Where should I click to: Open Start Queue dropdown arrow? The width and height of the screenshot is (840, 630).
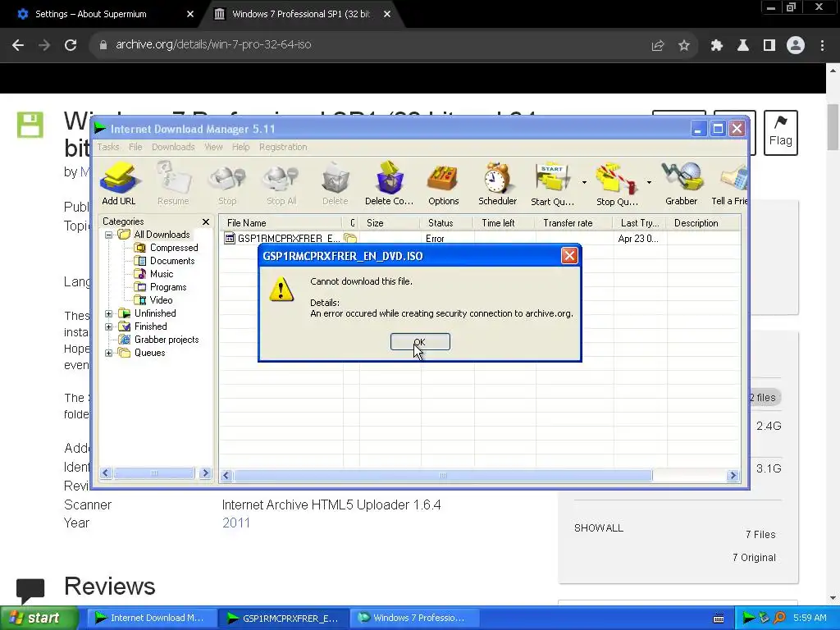click(x=584, y=183)
